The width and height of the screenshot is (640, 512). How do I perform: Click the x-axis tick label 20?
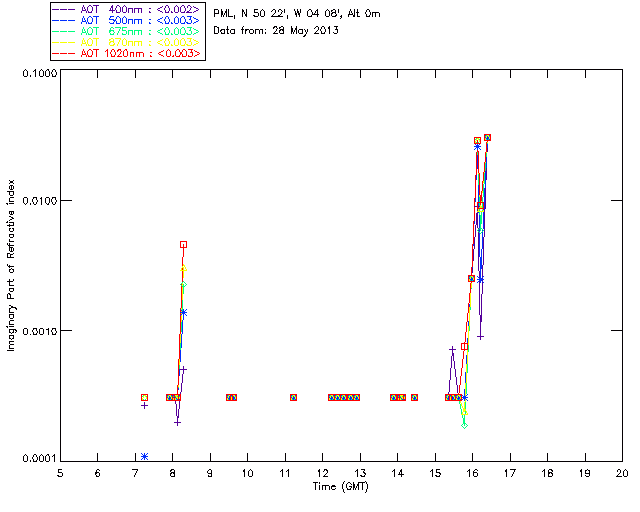pyautogui.click(x=622, y=473)
